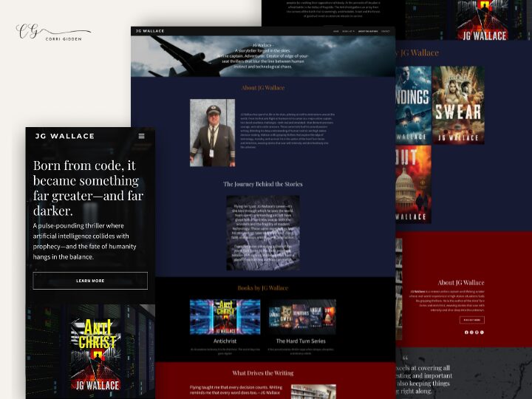Click the JG Wallace mobile header title
The image size is (532, 399).
[64, 136]
